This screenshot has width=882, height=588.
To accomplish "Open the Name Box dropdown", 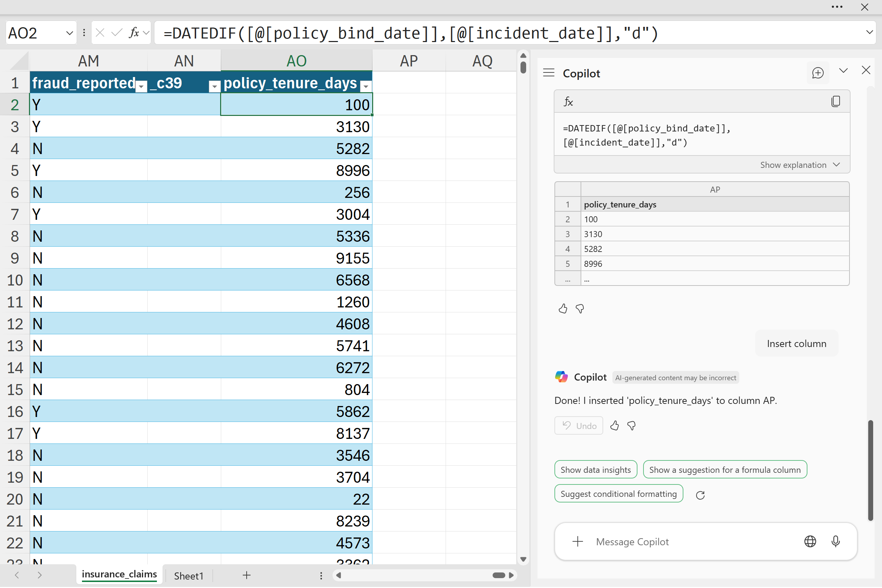I will (x=69, y=33).
